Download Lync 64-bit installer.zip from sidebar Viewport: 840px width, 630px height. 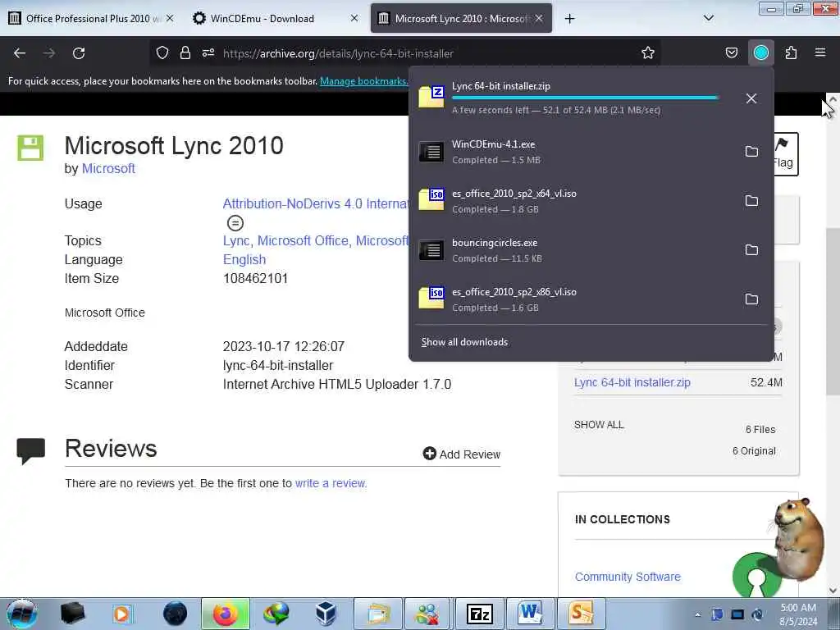pyautogui.click(x=632, y=382)
